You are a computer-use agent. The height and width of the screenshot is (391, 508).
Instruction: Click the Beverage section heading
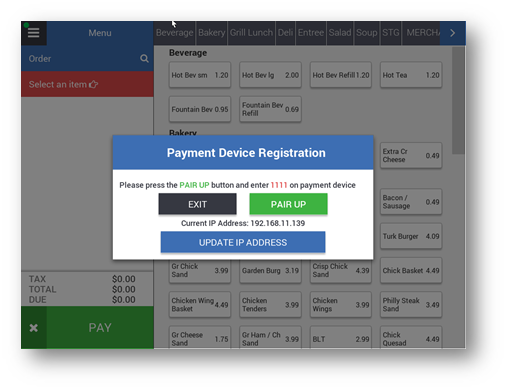[188, 53]
